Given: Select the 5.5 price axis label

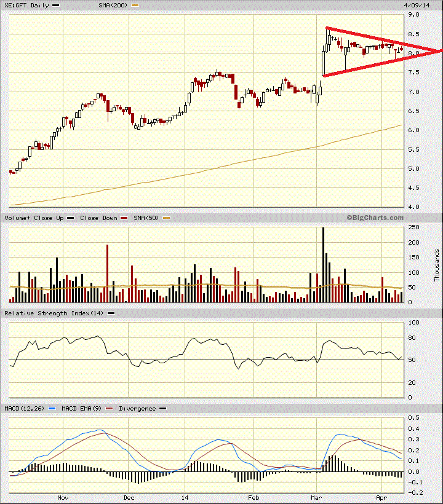Looking at the screenshot, I should pyautogui.click(x=413, y=150).
